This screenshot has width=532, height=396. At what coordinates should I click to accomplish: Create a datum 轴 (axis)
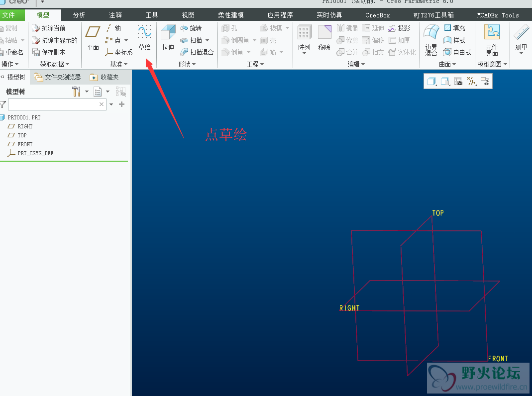click(113, 28)
